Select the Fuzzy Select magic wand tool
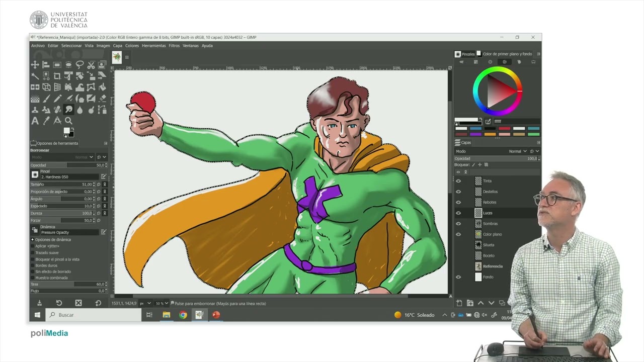 (x=35, y=76)
